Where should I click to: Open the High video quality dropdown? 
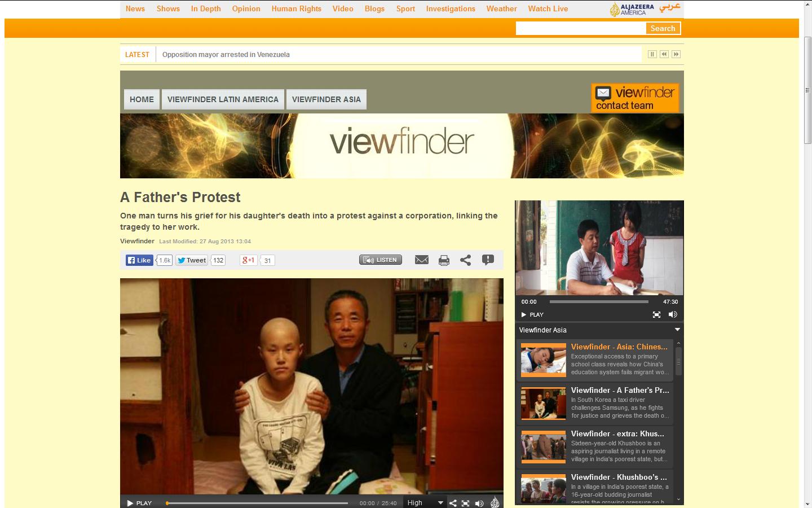click(425, 503)
